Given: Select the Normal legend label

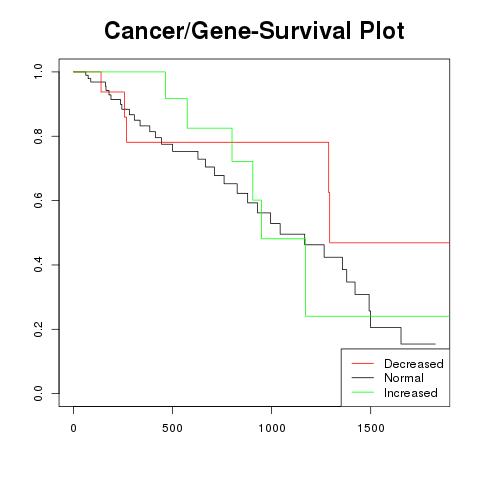Looking at the screenshot, I should [404, 378].
